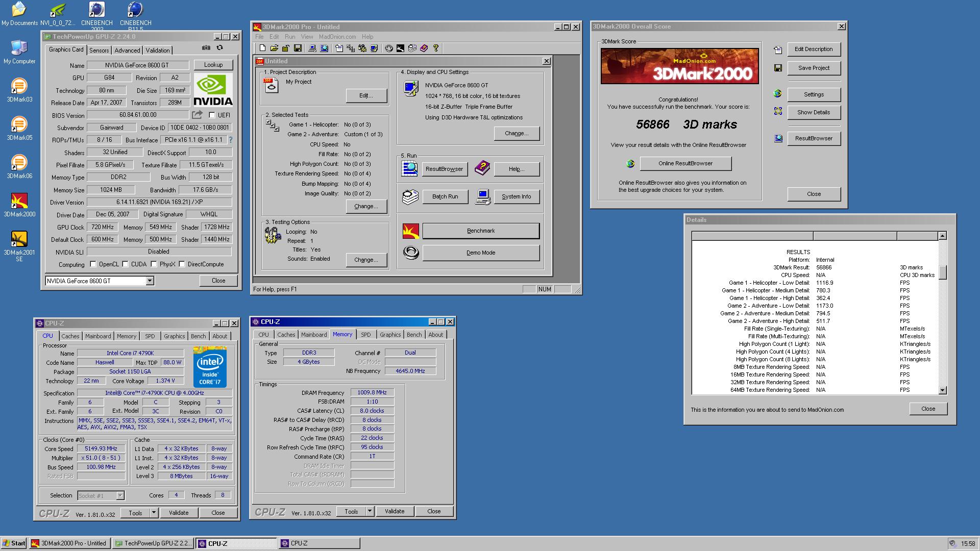980x551 pixels.
Task: Open the CINEBENCH 2003 desktop shortcut
Action: click(x=97, y=14)
